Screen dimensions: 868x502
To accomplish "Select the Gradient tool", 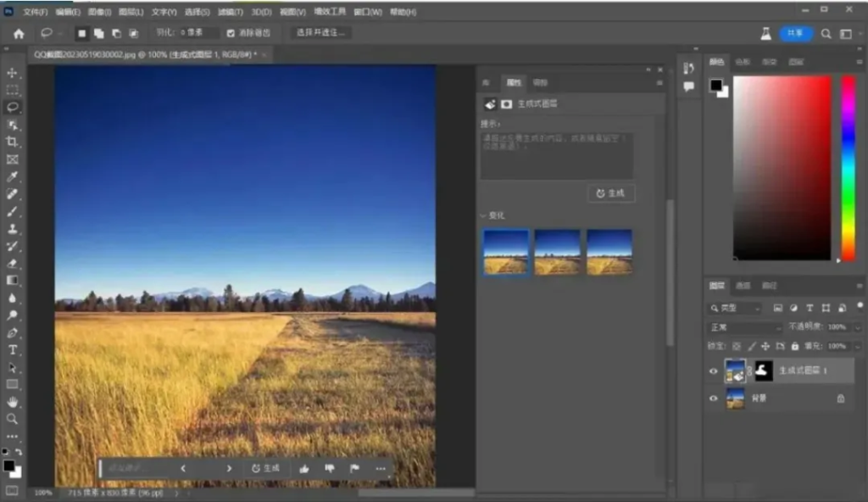I will [12, 281].
